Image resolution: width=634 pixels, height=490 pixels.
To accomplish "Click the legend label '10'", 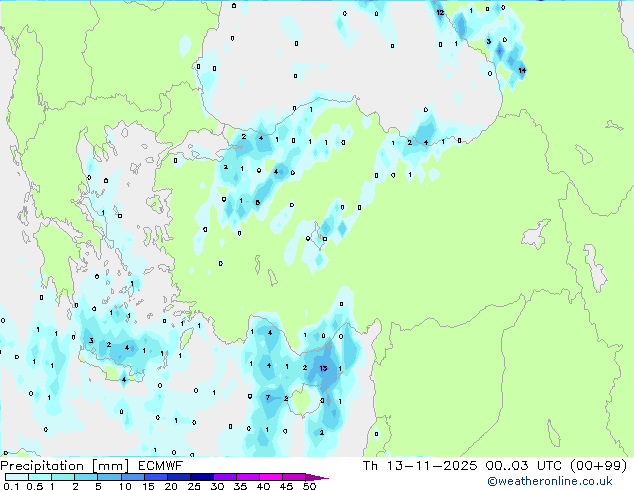I will click(125, 486).
